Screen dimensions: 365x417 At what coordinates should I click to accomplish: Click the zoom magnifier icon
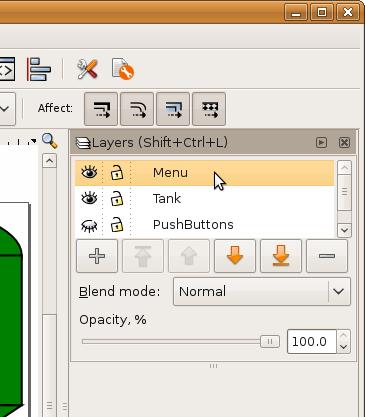tap(50, 140)
